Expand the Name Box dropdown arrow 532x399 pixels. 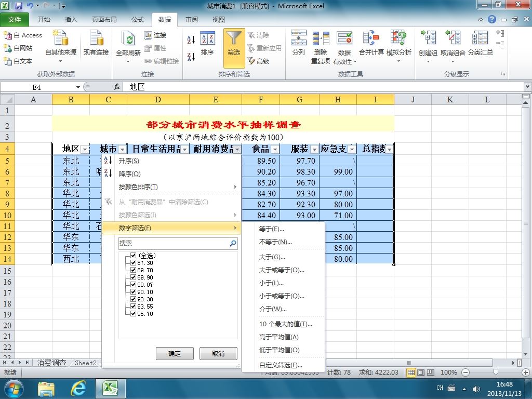[78, 87]
